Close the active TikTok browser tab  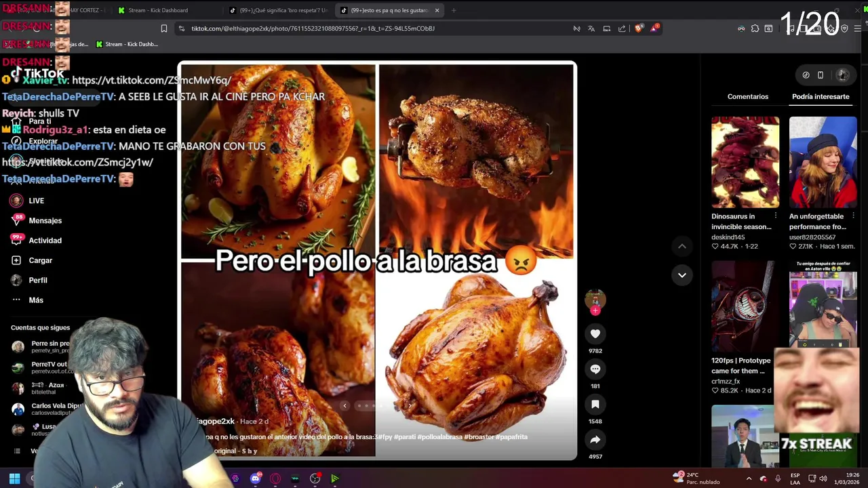[437, 10]
